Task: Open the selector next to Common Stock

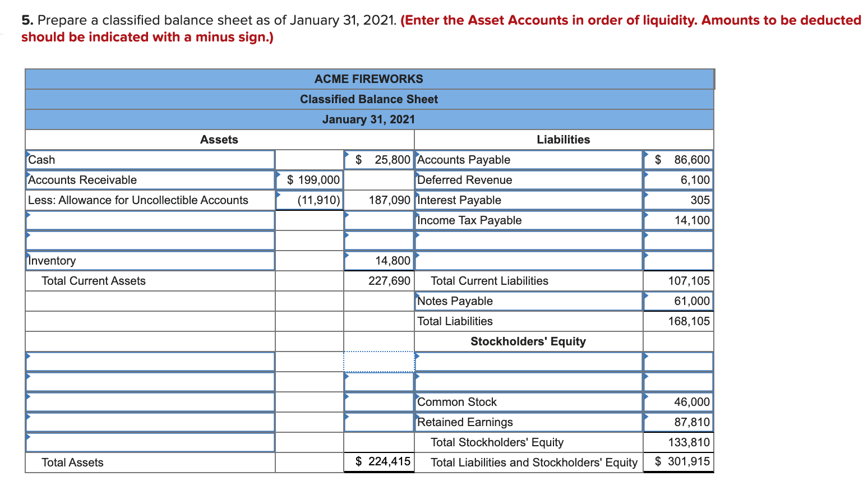Action: pos(417,397)
